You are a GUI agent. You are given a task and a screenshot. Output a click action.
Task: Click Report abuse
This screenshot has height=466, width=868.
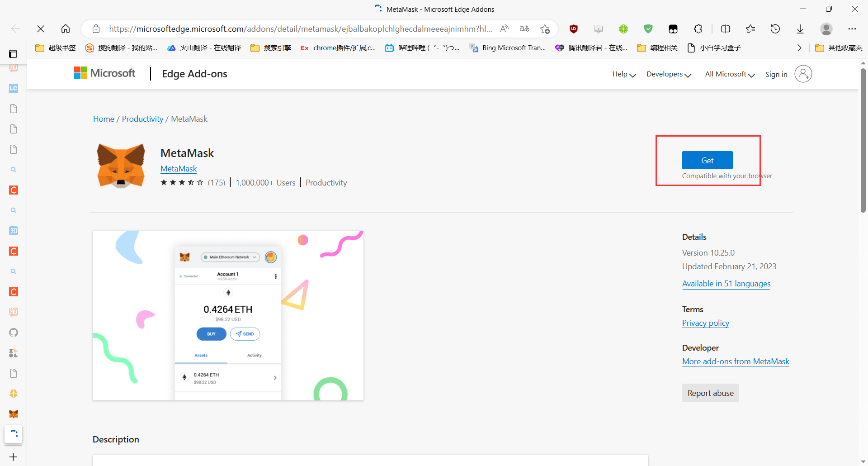tap(710, 393)
